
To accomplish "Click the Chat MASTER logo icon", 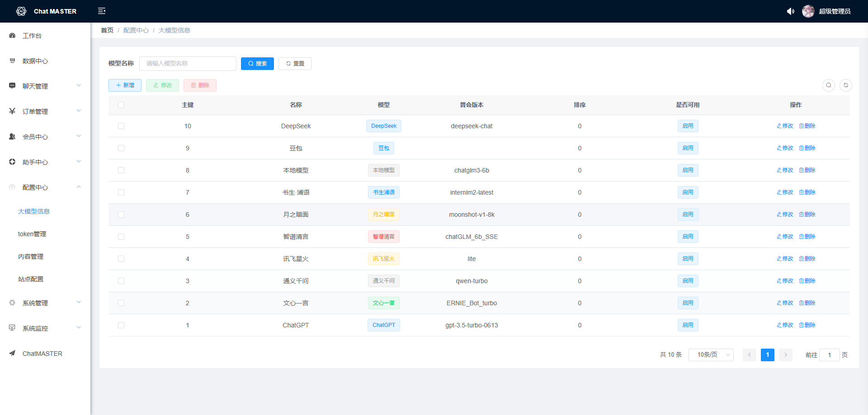I will (x=21, y=11).
